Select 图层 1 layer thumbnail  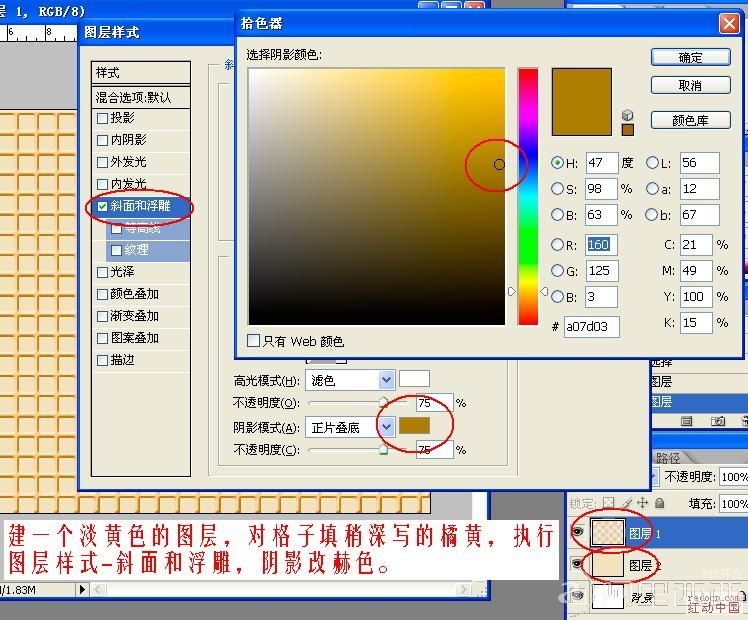pos(607,532)
